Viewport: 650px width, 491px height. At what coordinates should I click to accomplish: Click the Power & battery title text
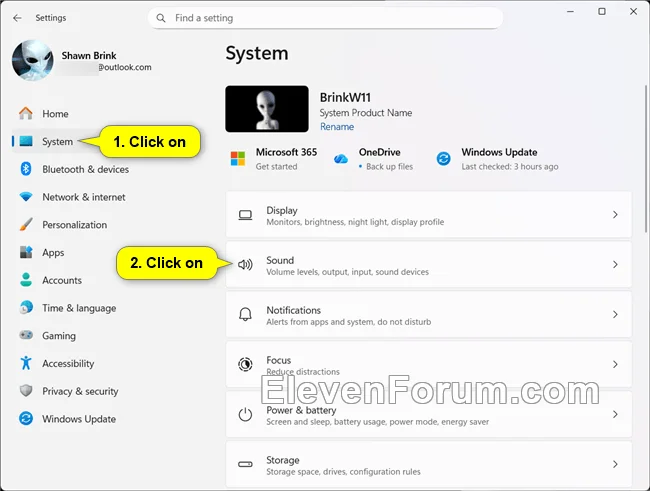click(x=301, y=410)
